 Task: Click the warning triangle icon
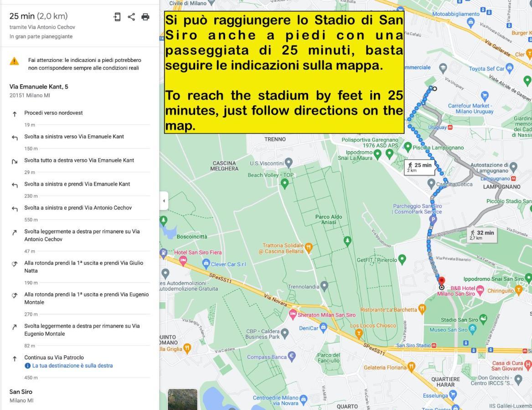pos(14,61)
